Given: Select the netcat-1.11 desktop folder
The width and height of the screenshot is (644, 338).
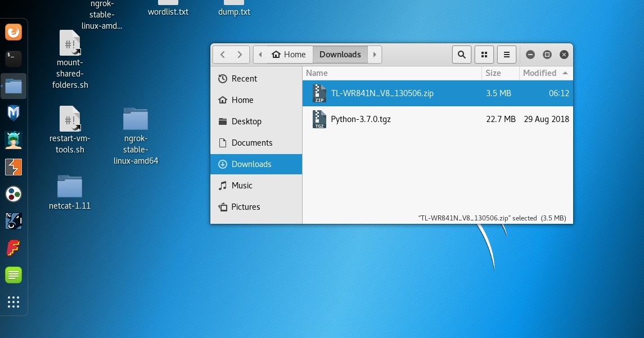Looking at the screenshot, I should [69, 192].
